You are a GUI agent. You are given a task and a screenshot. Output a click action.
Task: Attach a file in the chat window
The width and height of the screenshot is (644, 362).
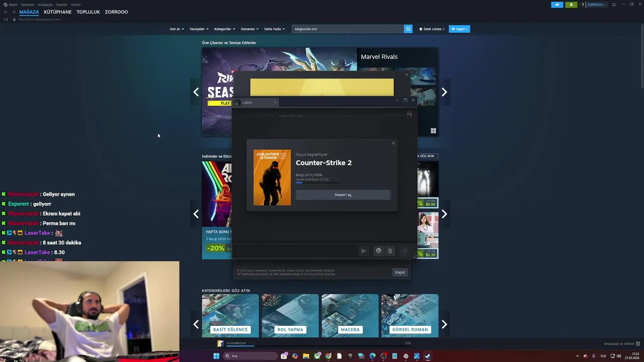[x=390, y=250]
